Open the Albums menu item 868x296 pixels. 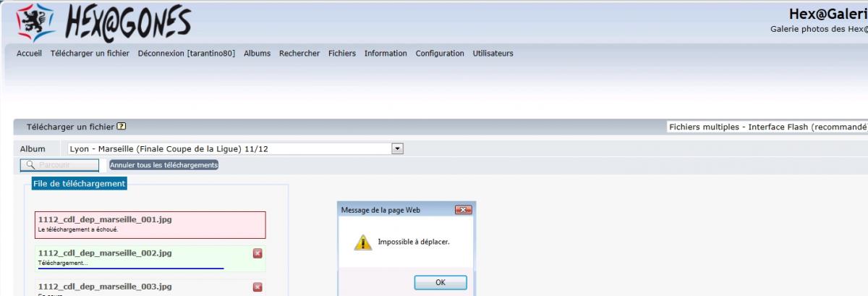[257, 54]
